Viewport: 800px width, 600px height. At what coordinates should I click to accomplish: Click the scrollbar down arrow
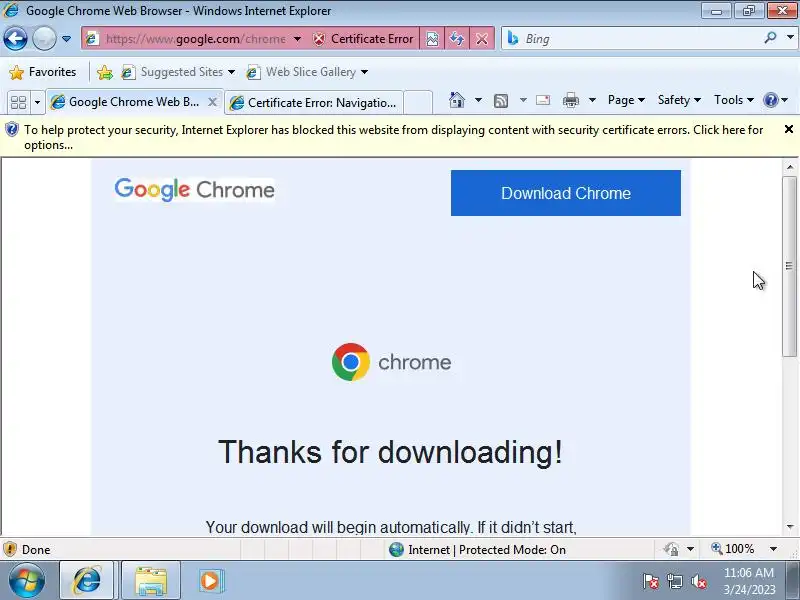point(790,527)
